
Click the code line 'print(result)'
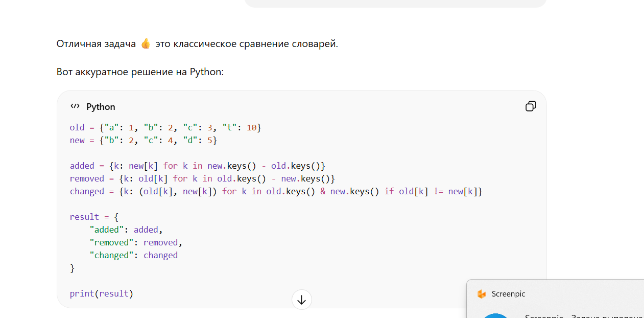pyautogui.click(x=102, y=293)
